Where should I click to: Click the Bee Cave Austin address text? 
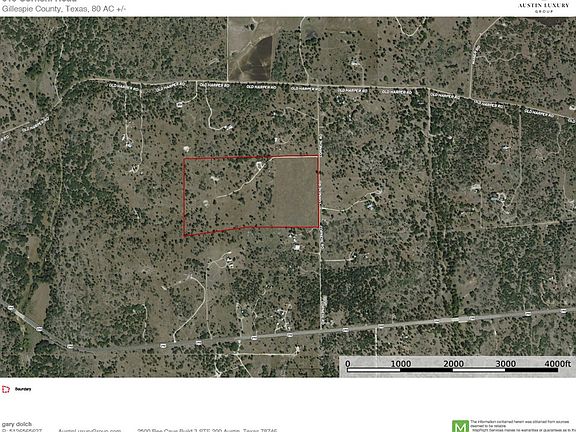point(207,430)
